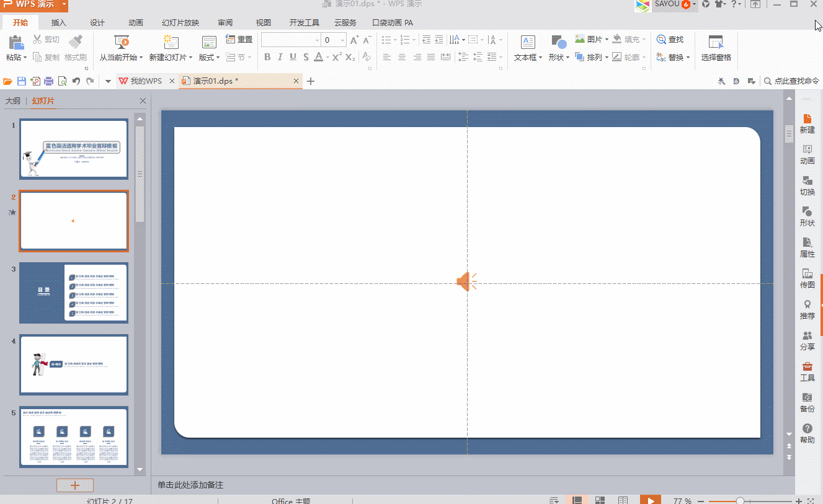Click the new document tab plus button
The width and height of the screenshot is (823, 504).
(x=311, y=81)
